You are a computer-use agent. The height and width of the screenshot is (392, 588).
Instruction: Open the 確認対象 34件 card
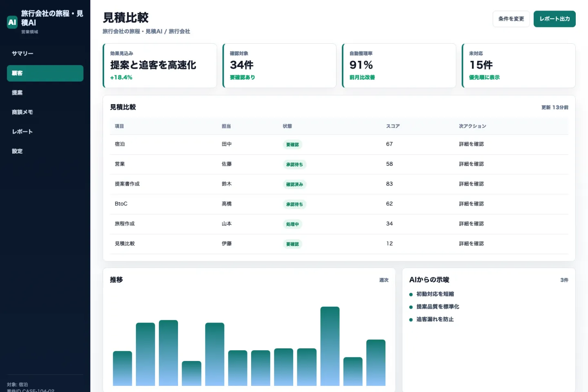279,65
